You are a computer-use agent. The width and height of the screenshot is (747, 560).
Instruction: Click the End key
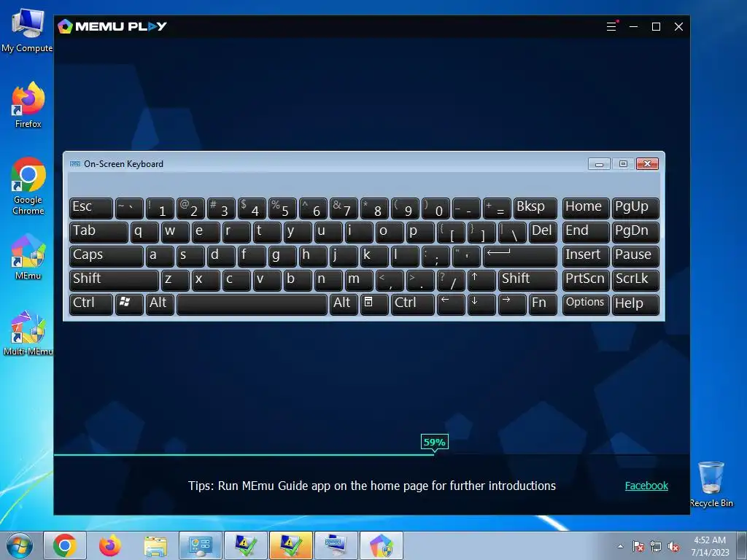click(586, 233)
